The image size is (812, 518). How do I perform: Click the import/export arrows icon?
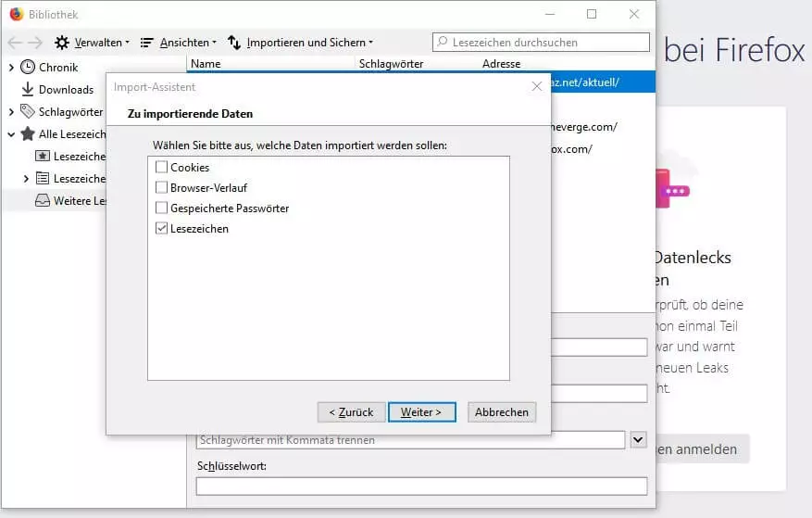pos(234,43)
